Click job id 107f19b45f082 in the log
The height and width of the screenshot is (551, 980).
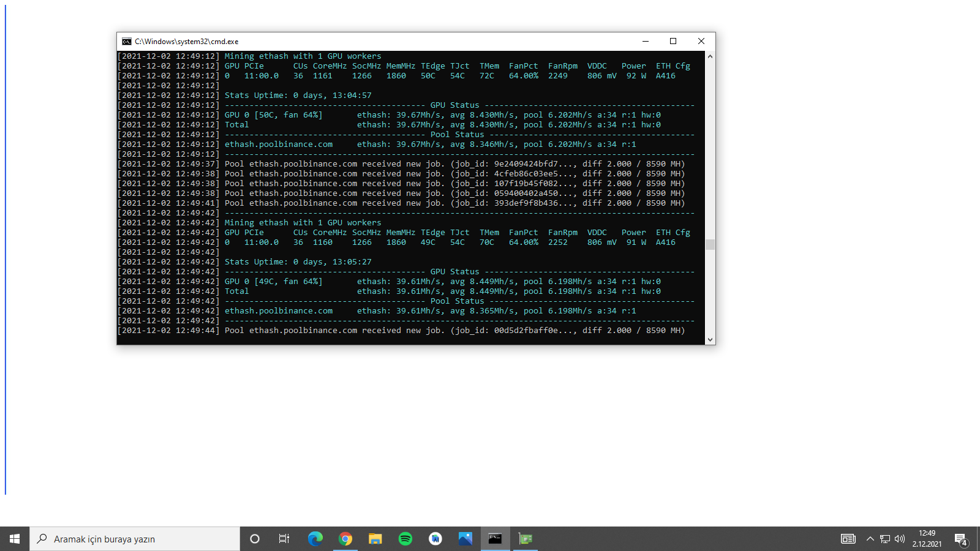tap(526, 184)
